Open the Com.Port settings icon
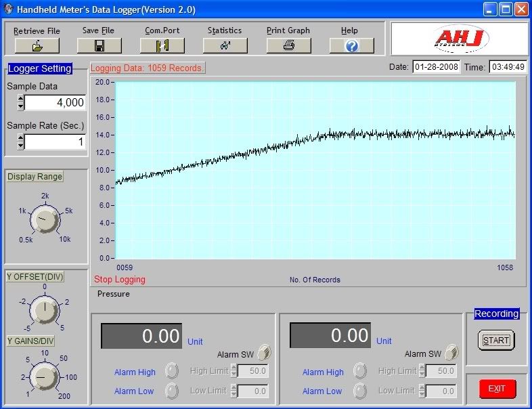This screenshot has height=409, width=532. (162, 45)
